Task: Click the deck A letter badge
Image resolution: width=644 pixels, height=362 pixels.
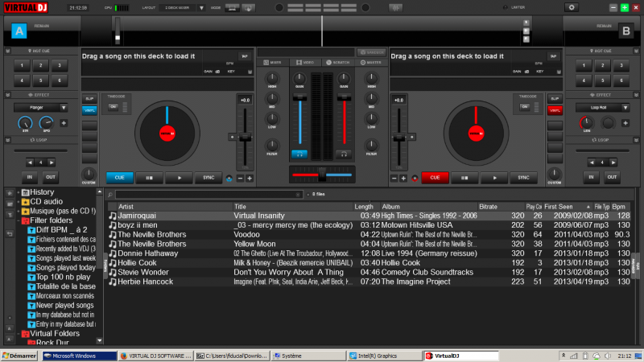Action: (19, 31)
